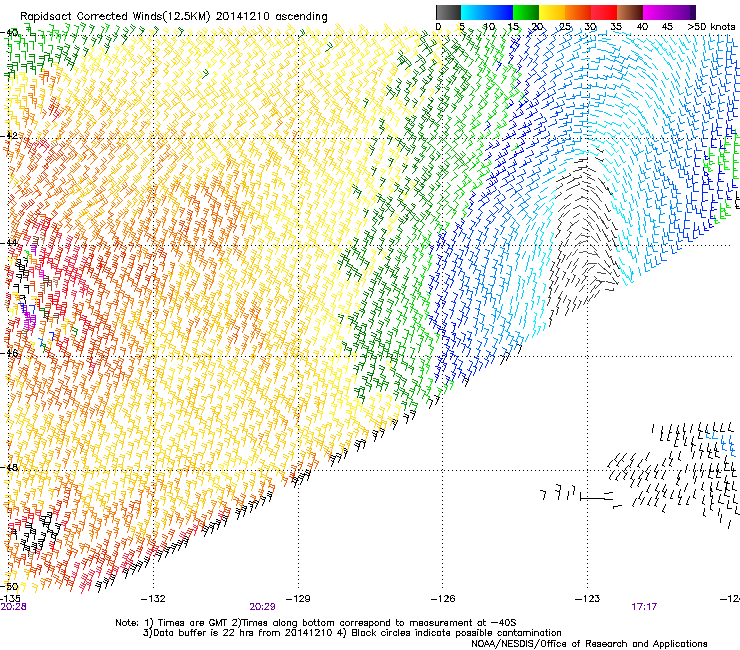The height and width of the screenshot is (650, 740).
Task: Click the -135 longitude axis label
Action: (10, 599)
